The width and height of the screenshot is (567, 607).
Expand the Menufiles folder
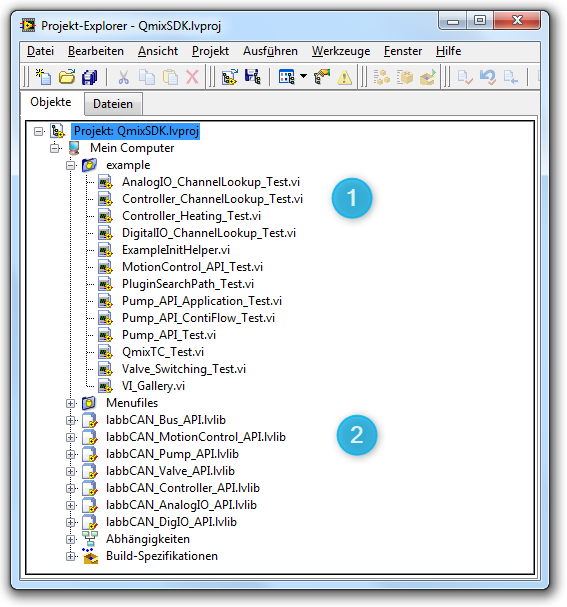click(70, 403)
